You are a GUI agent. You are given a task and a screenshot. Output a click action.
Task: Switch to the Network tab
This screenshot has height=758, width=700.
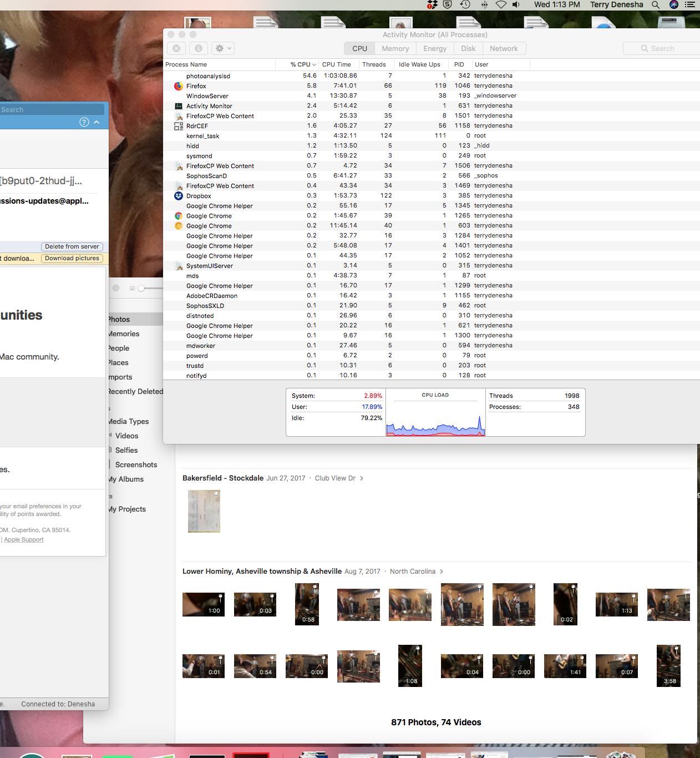[503, 48]
